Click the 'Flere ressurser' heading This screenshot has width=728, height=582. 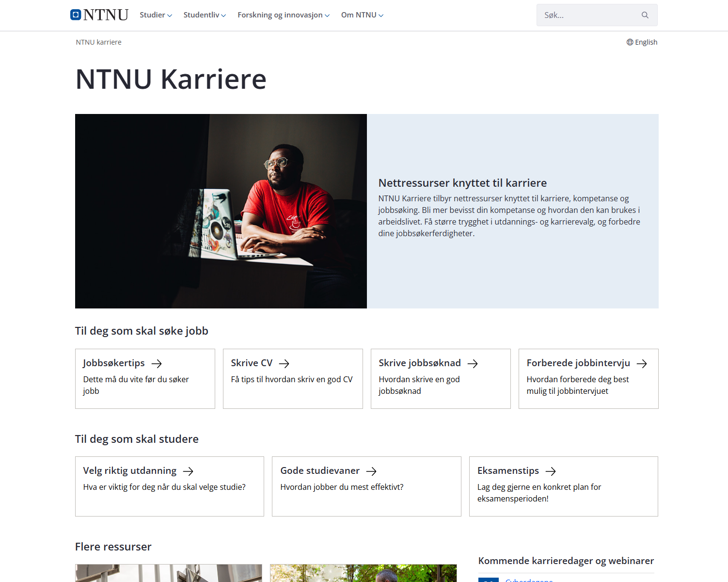click(113, 547)
